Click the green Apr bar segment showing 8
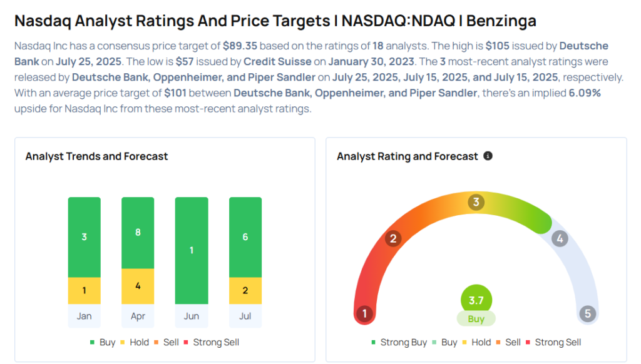 click(x=138, y=233)
